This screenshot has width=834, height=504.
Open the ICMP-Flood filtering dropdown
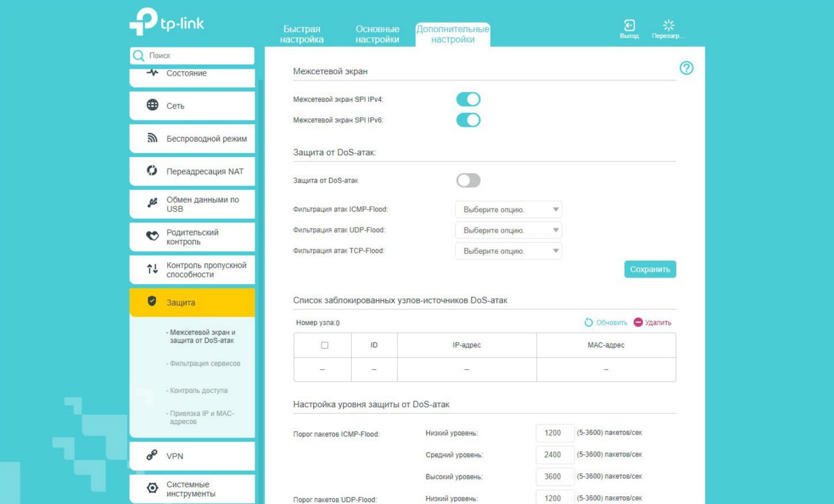click(508, 210)
